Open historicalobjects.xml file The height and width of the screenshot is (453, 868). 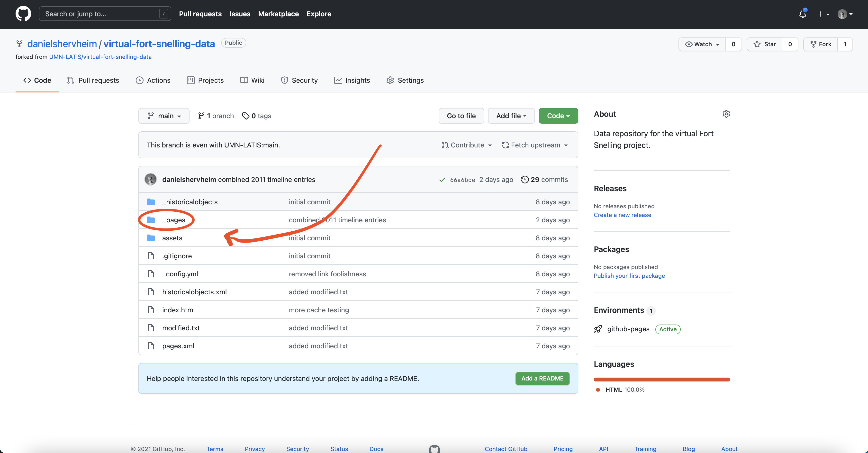click(194, 292)
